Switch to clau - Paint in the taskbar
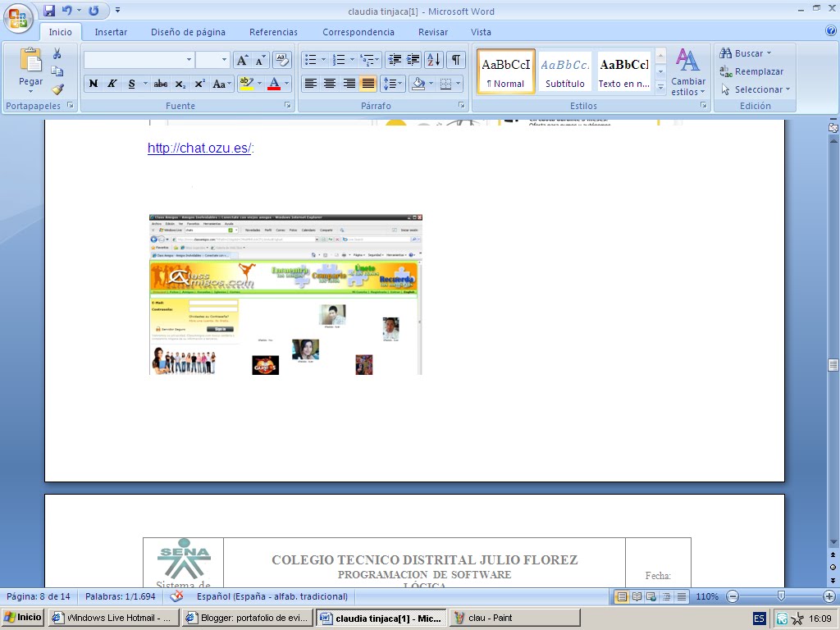Viewport: 840px width, 630px height. pos(492,617)
